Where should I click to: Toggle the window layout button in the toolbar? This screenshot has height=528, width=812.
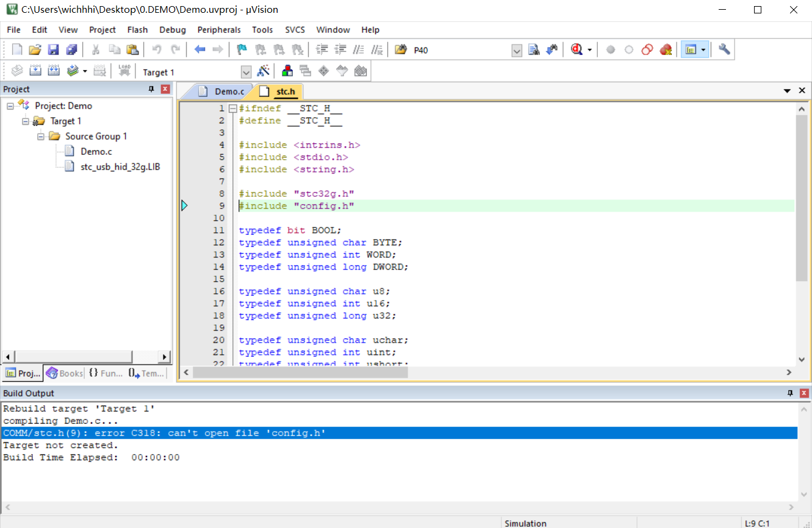coord(690,50)
